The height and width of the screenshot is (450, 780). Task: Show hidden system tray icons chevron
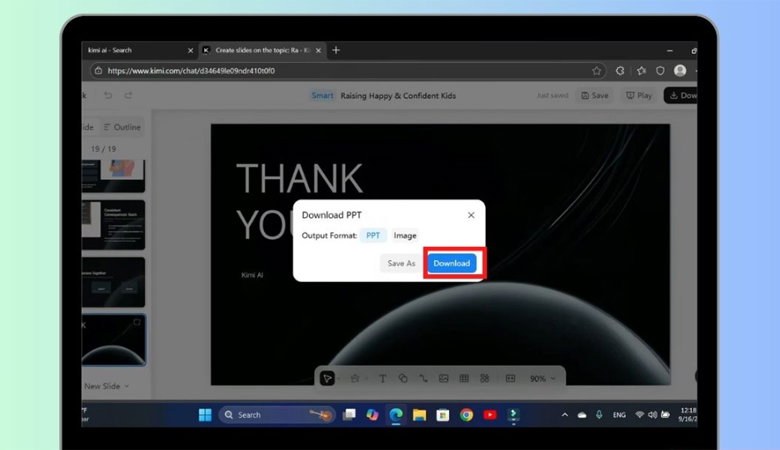point(565,415)
